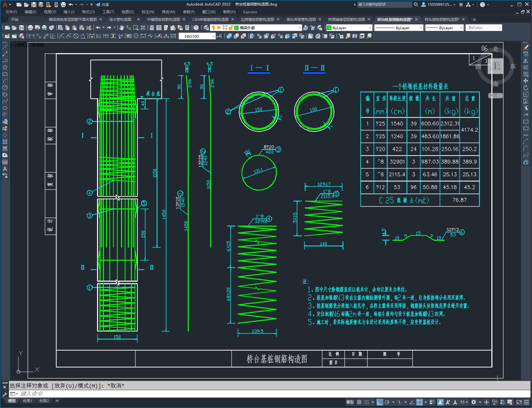
Task: Toggle drawing grid display in status bar
Action: coord(359,402)
